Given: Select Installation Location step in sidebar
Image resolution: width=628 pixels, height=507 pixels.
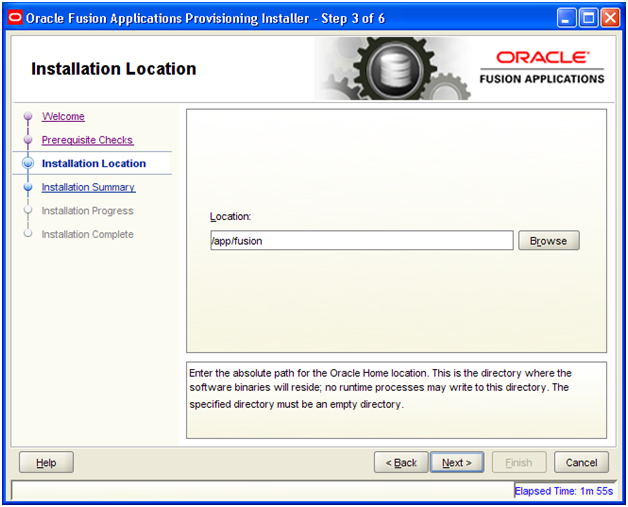Looking at the screenshot, I should 94,163.
